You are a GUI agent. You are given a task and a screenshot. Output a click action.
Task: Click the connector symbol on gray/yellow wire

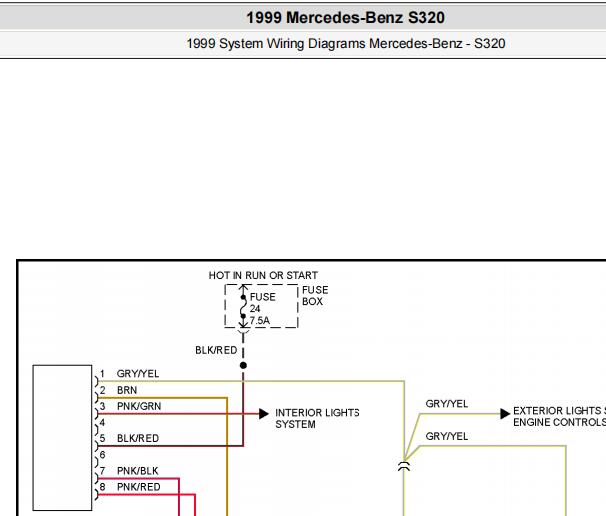[x=404, y=466]
